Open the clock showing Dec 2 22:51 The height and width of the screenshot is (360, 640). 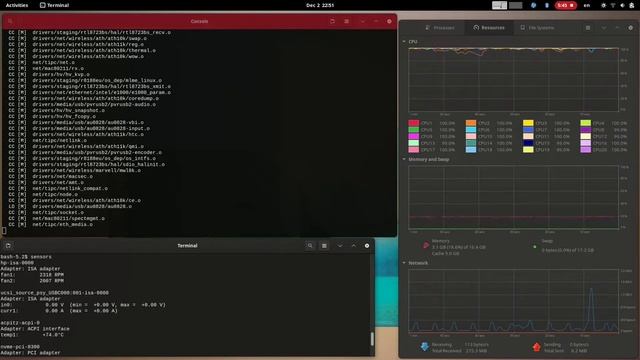[320, 5]
